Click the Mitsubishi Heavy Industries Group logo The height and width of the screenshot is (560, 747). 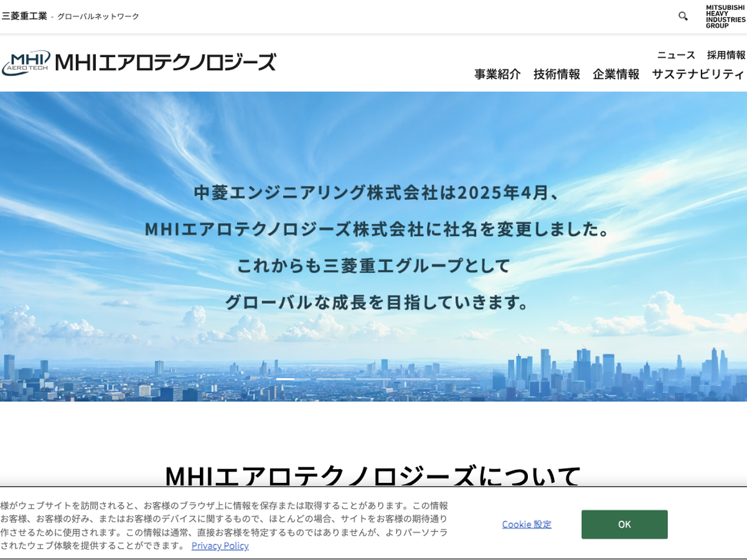point(725,17)
